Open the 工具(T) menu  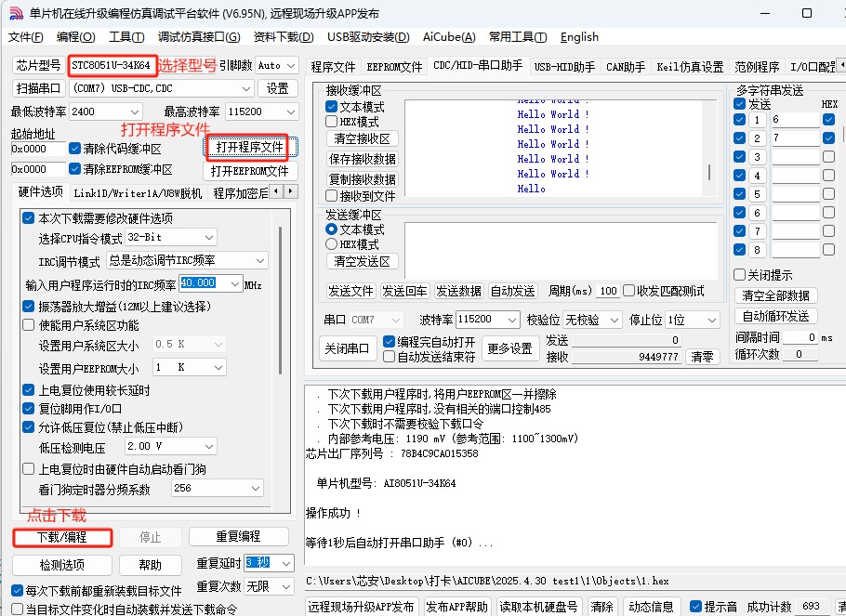(126, 36)
